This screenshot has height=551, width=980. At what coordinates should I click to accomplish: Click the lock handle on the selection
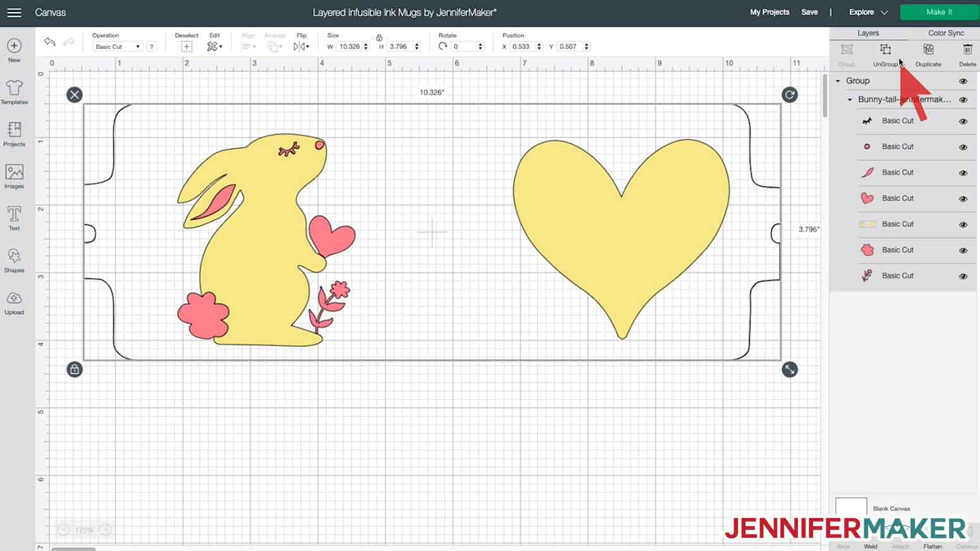click(x=75, y=369)
